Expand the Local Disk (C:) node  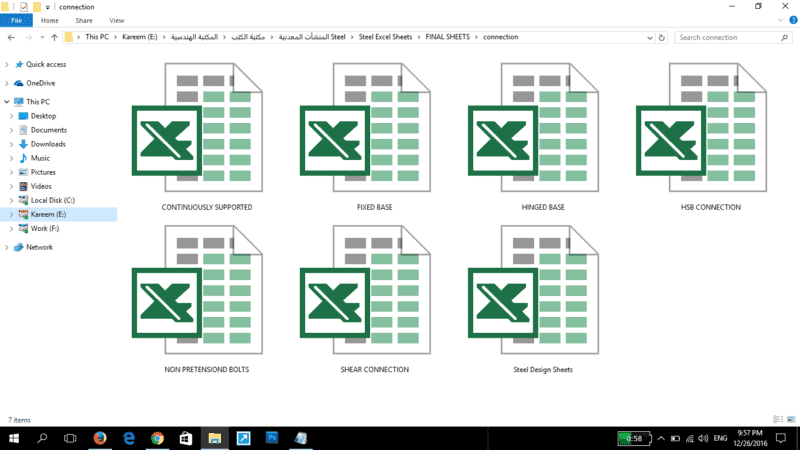tap(12, 201)
